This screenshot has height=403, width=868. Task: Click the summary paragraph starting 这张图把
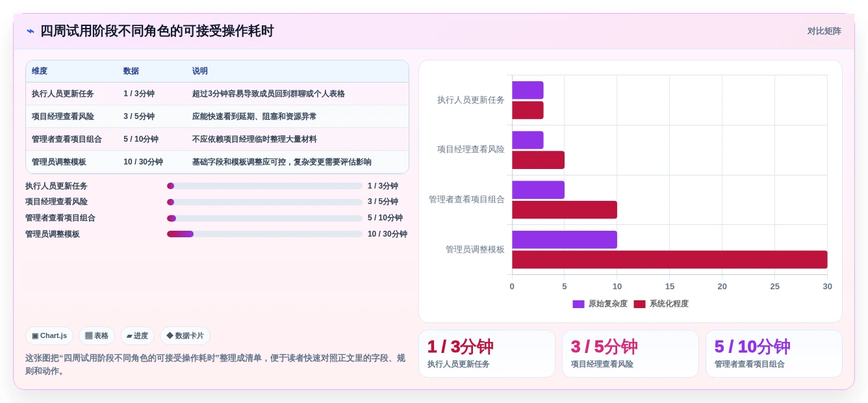215,365
